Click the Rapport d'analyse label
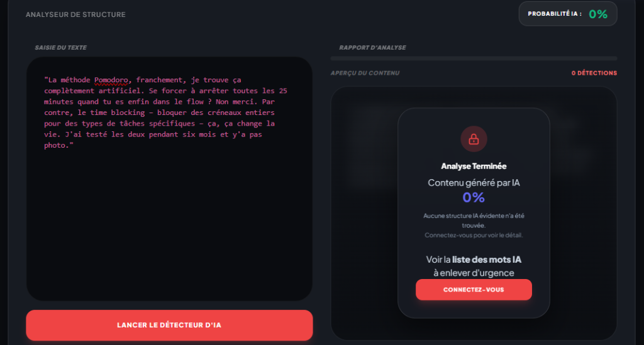 (x=372, y=48)
